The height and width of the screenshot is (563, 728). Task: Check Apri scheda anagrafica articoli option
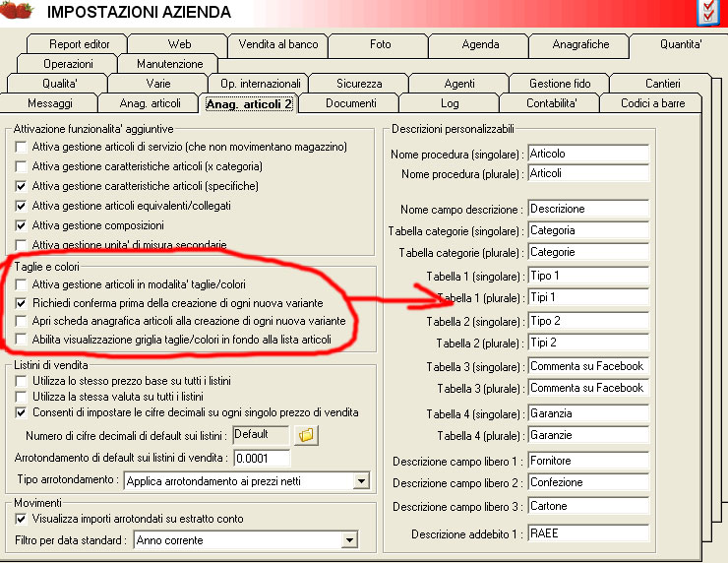coord(21,321)
